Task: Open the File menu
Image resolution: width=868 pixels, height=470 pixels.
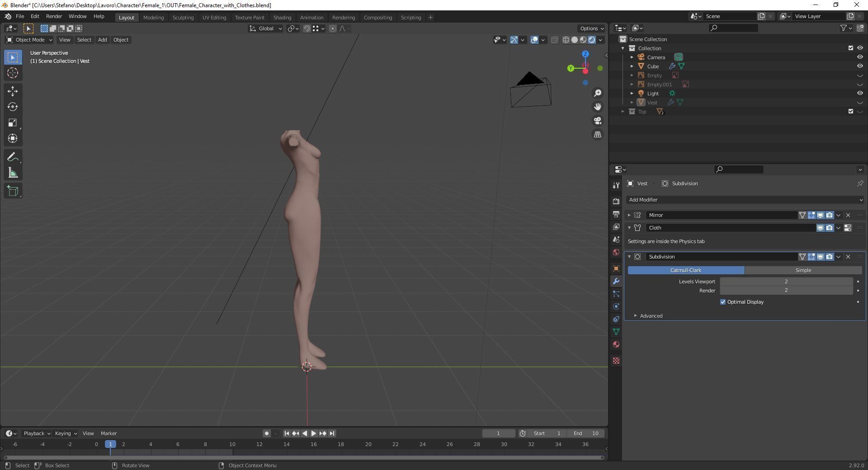Action: click(20, 16)
